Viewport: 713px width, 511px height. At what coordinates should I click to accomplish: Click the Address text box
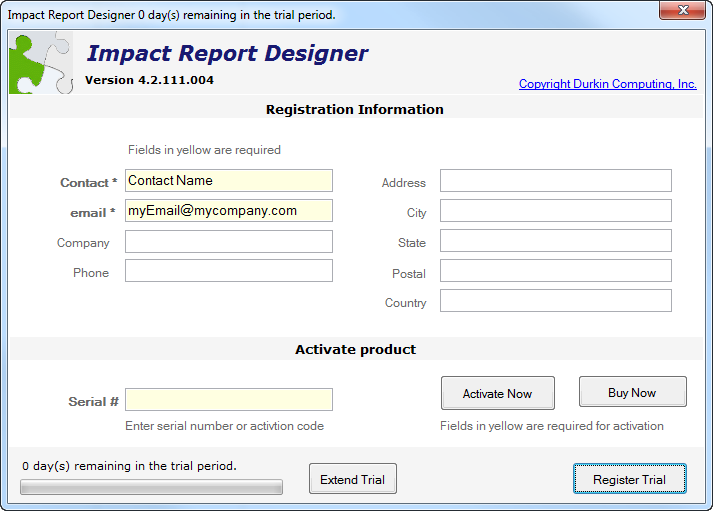556,180
